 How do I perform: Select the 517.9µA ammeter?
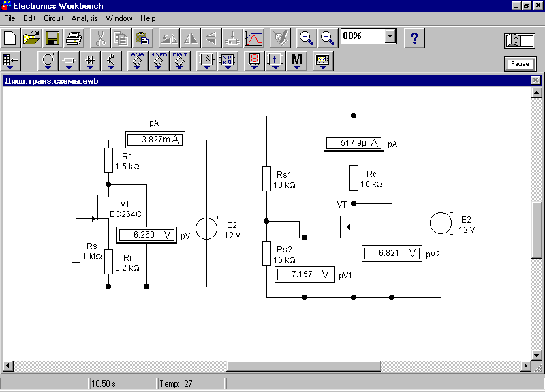[x=354, y=143]
